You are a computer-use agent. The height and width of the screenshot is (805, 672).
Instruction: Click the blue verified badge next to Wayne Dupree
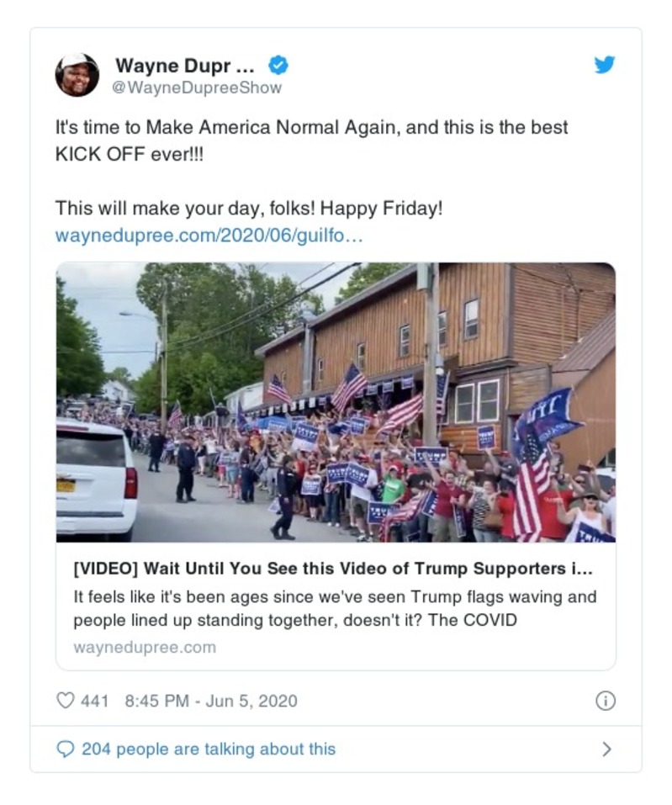pyautogui.click(x=278, y=65)
